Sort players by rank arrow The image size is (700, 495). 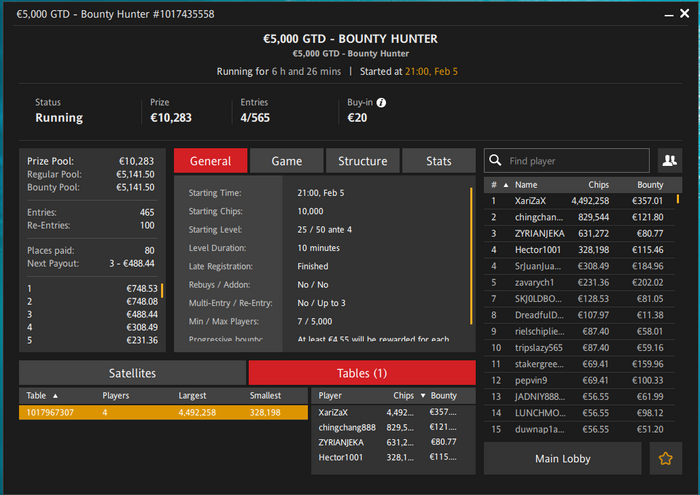coord(505,185)
